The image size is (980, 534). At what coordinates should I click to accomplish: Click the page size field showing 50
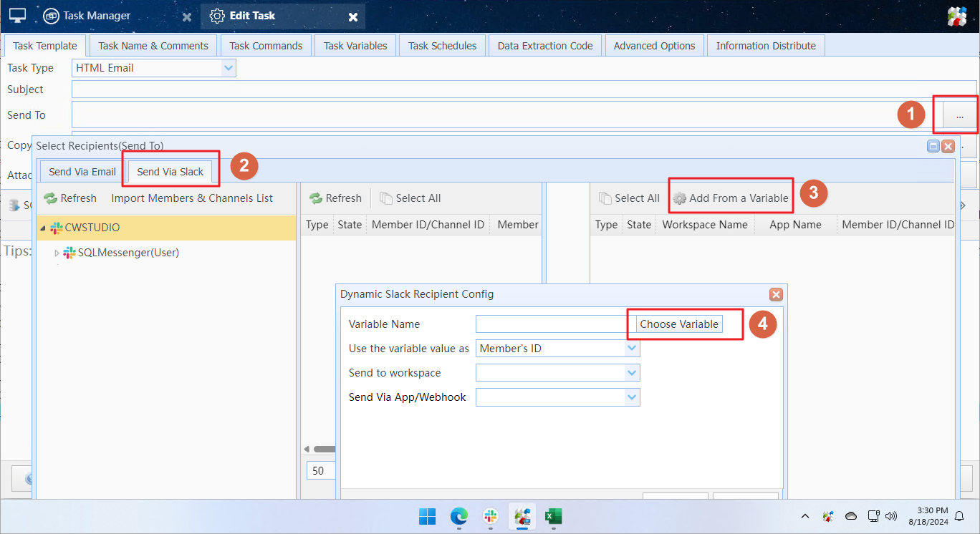(x=320, y=471)
